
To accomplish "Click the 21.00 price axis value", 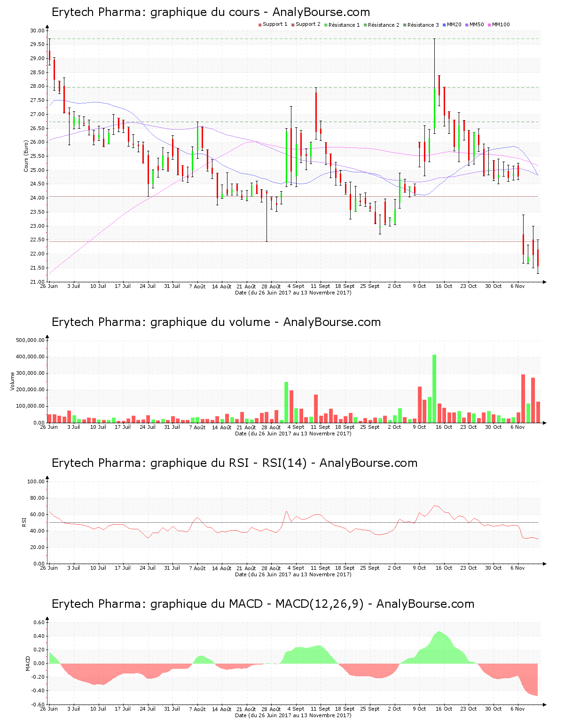I will (x=37, y=282).
